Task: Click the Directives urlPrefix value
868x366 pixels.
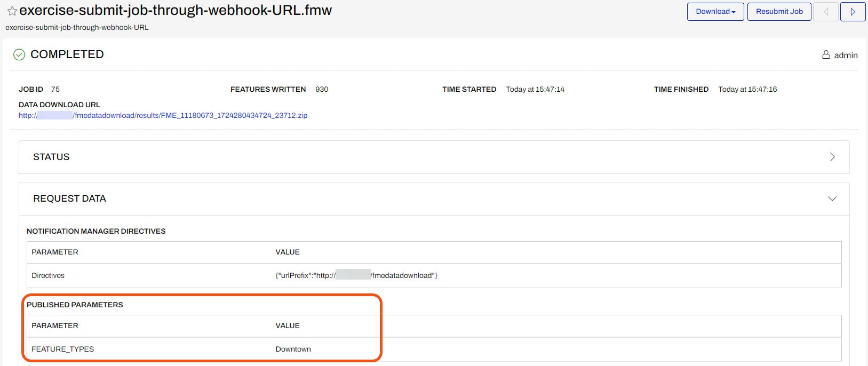Action: (356, 275)
